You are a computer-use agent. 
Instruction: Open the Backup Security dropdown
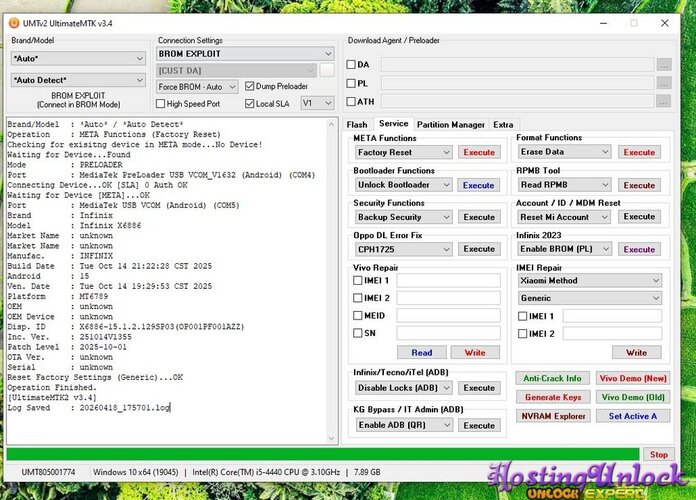point(403,217)
